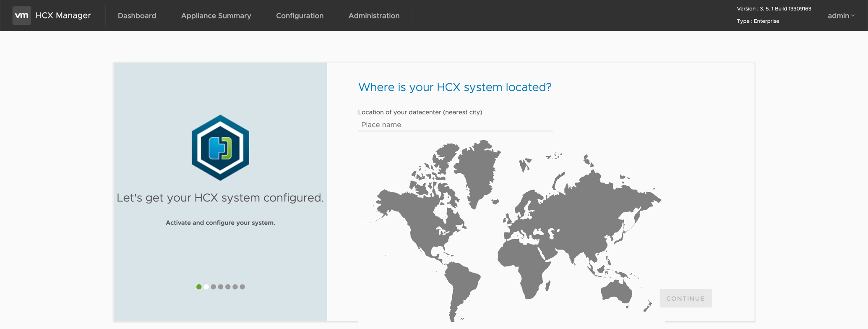Click the third wizard step dot
Viewport: 868px width, 329px height.
(214, 287)
